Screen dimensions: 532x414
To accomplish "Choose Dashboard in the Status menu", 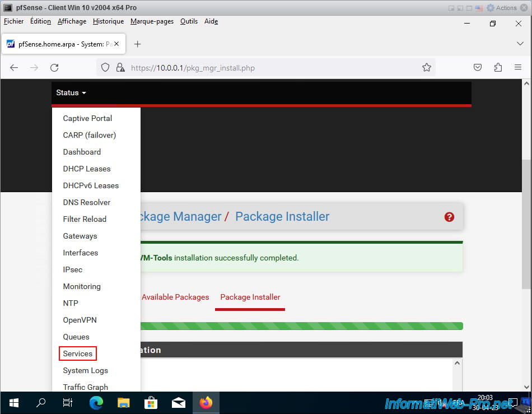I will pyautogui.click(x=82, y=152).
